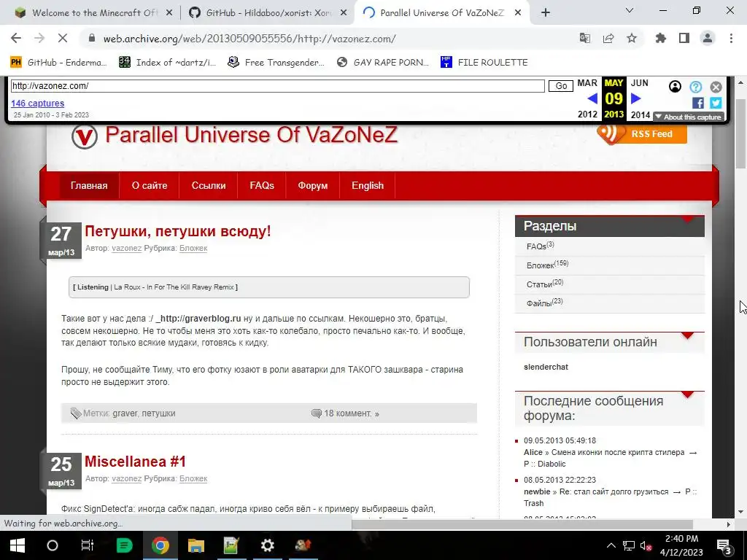Open the Miscellanea #1 post

[135, 462]
